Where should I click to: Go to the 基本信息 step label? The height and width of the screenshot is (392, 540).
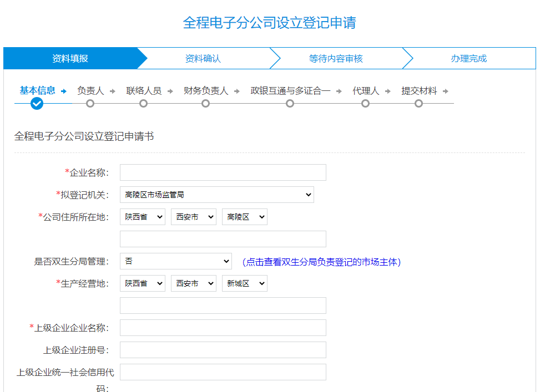(x=37, y=90)
